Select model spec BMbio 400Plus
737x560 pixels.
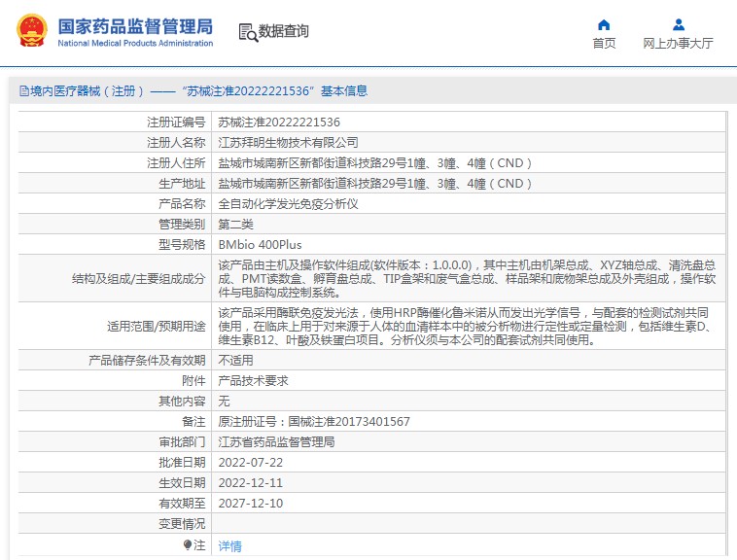260,245
